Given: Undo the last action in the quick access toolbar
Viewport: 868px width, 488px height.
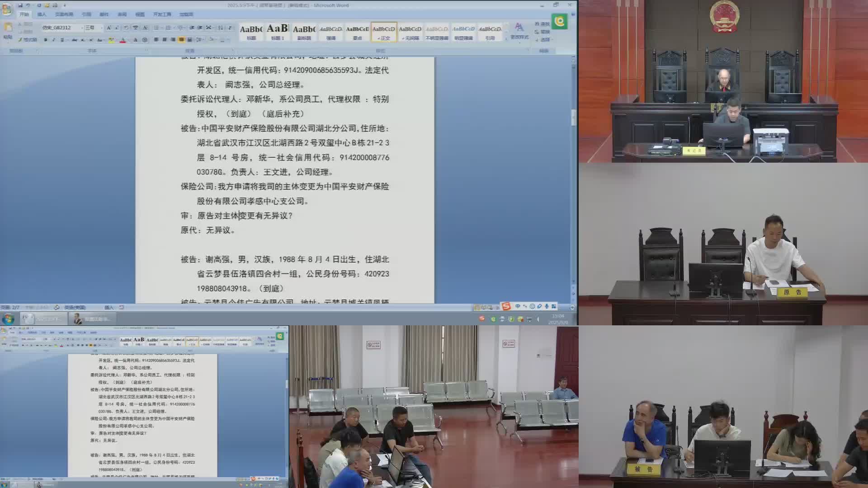Looking at the screenshot, I should (28, 5).
